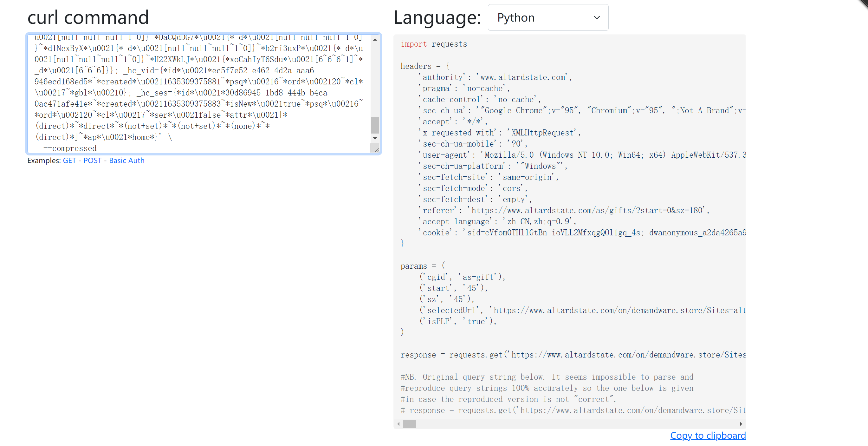Open the Basic Auth example link
Viewport: 868px width, 446px height.
tap(126, 161)
